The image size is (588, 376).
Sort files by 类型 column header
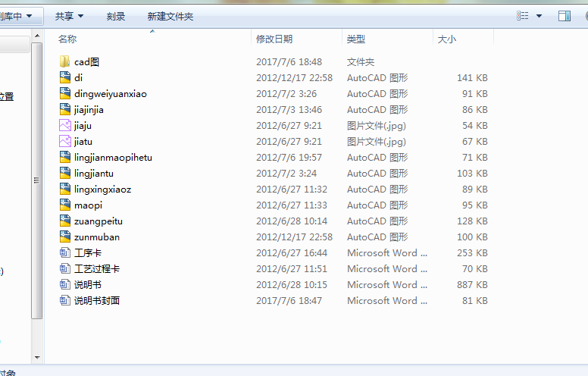click(356, 39)
